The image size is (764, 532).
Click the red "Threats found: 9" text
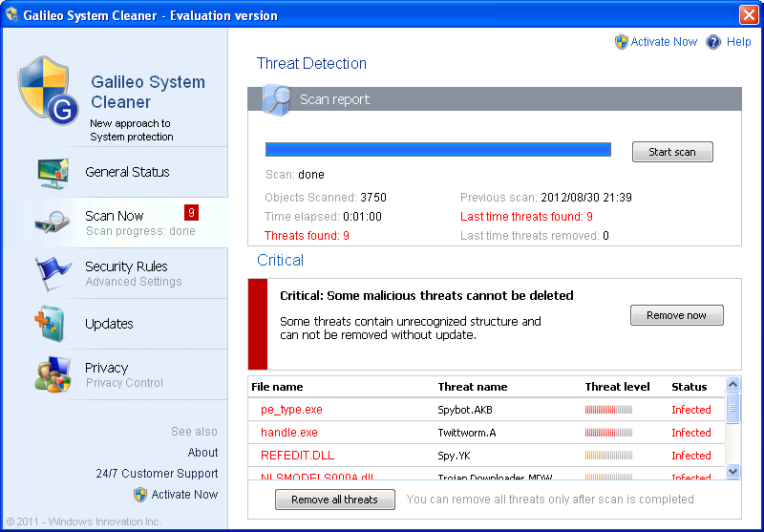click(307, 236)
